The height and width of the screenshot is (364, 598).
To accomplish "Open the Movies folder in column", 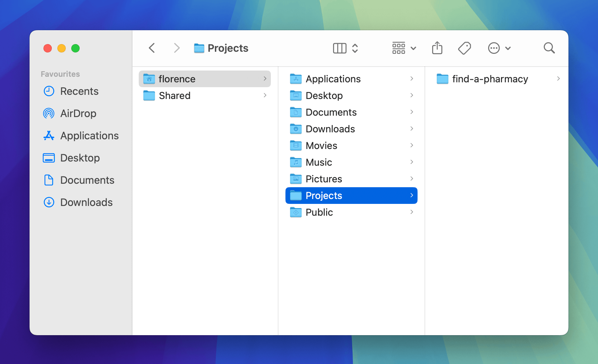I will (321, 146).
